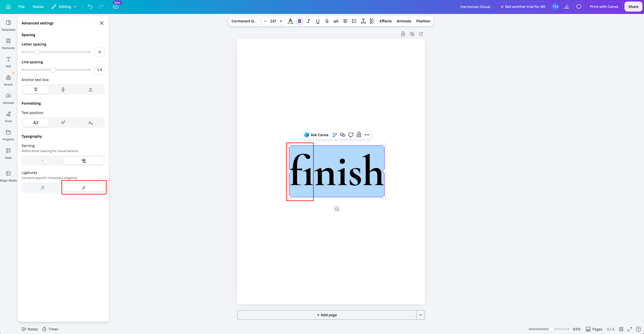Open the Uploads sidebar panel

pos(8,99)
